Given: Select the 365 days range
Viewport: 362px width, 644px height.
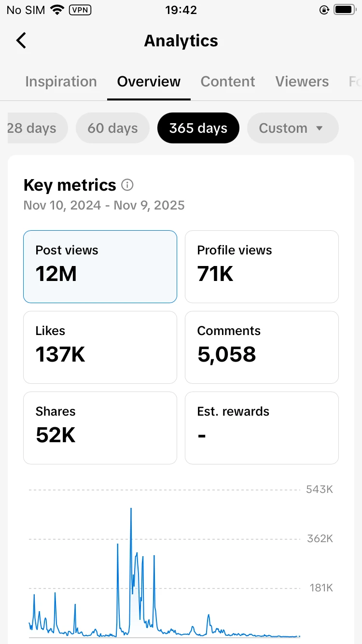Looking at the screenshot, I should 198,128.
